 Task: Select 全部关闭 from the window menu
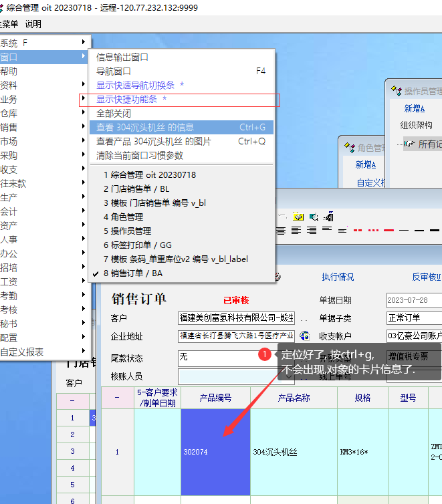(x=114, y=113)
